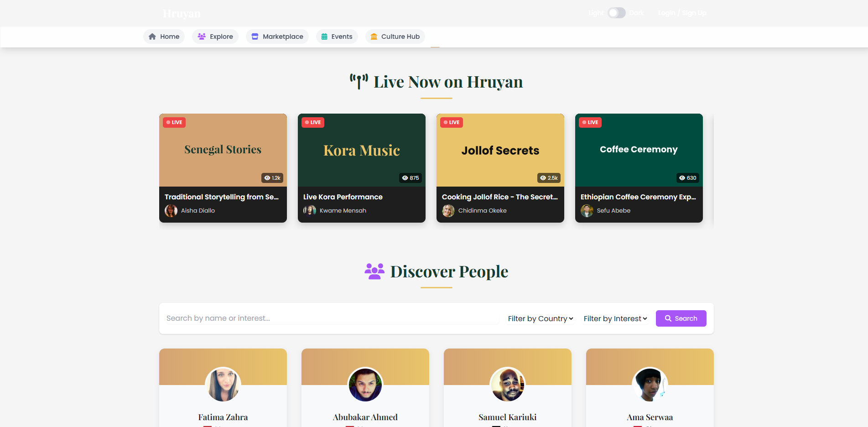
Task: Open the Coffee Ceremony live stream thumbnail
Action: click(639, 150)
